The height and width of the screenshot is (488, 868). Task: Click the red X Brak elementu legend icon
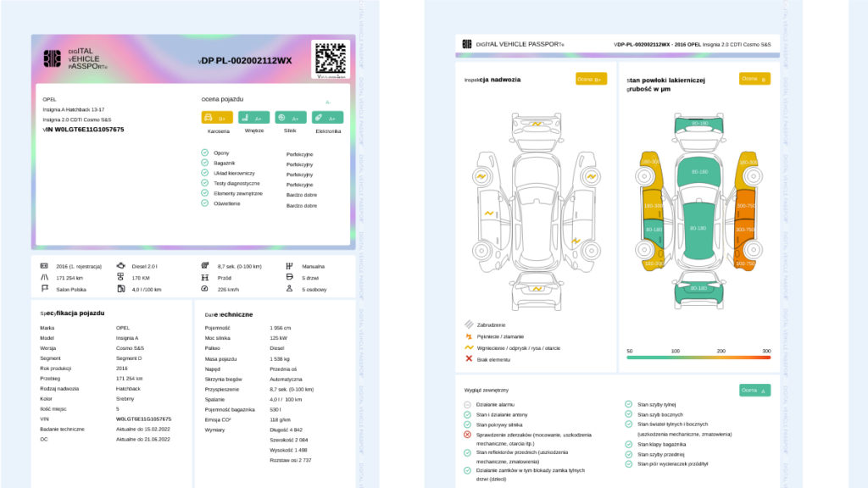469,359
